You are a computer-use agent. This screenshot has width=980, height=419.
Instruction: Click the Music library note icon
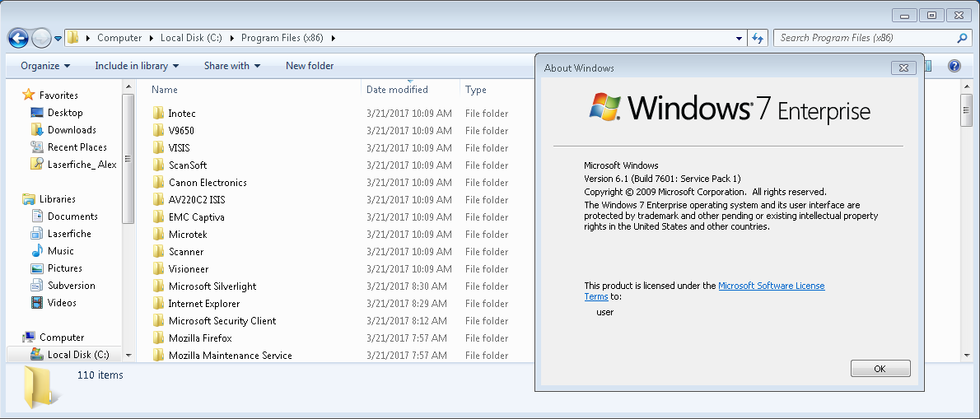(37, 251)
